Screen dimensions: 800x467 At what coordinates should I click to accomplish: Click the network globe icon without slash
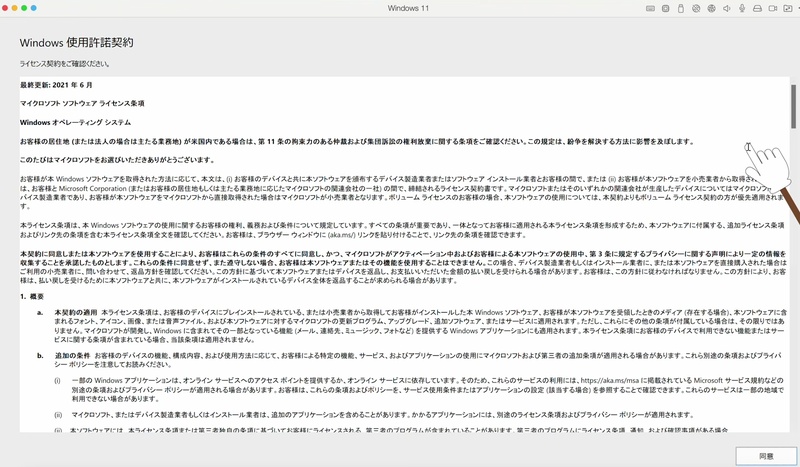[x=711, y=8]
